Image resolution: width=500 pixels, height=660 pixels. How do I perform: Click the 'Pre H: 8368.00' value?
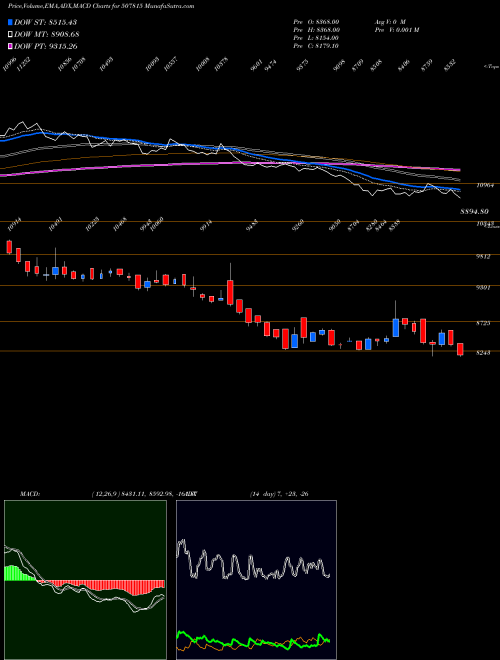[x=316, y=30]
